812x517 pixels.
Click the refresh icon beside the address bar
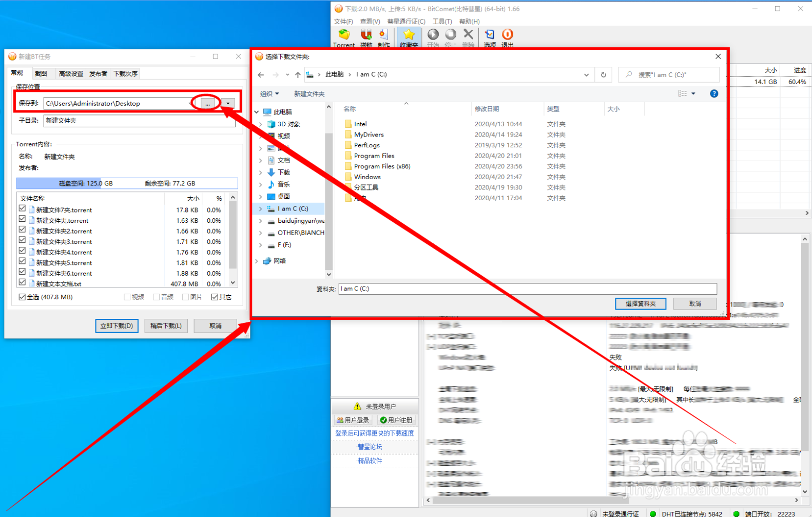604,75
